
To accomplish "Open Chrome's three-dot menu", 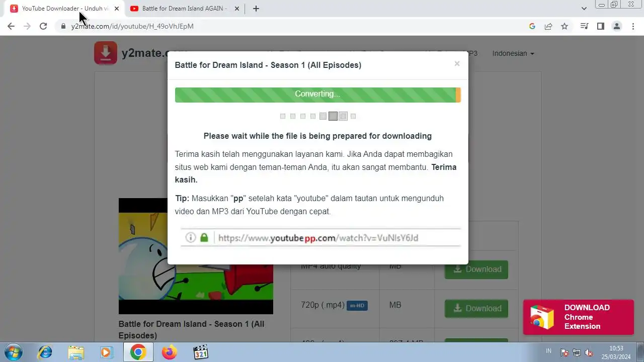I will [x=632, y=26].
